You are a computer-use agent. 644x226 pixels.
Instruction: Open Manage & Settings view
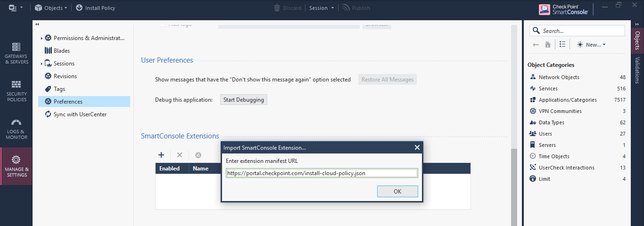point(17,166)
